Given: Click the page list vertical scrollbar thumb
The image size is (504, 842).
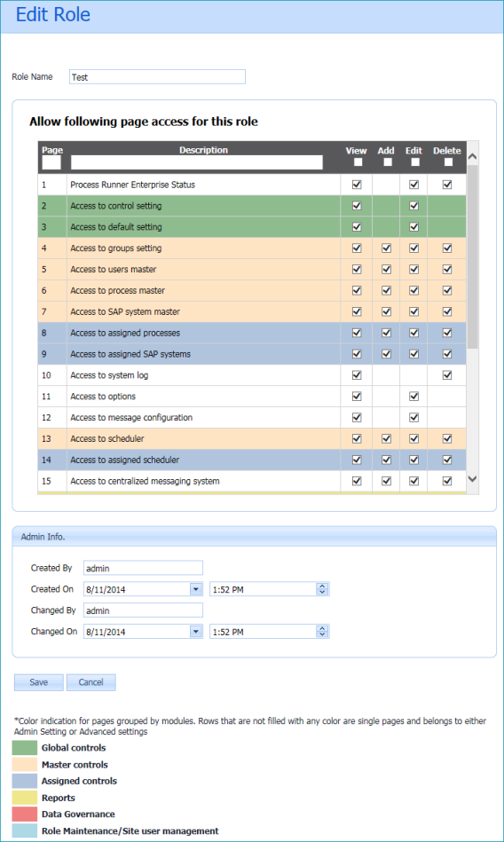Looking at the screenshot, I should tap(472, 258).
